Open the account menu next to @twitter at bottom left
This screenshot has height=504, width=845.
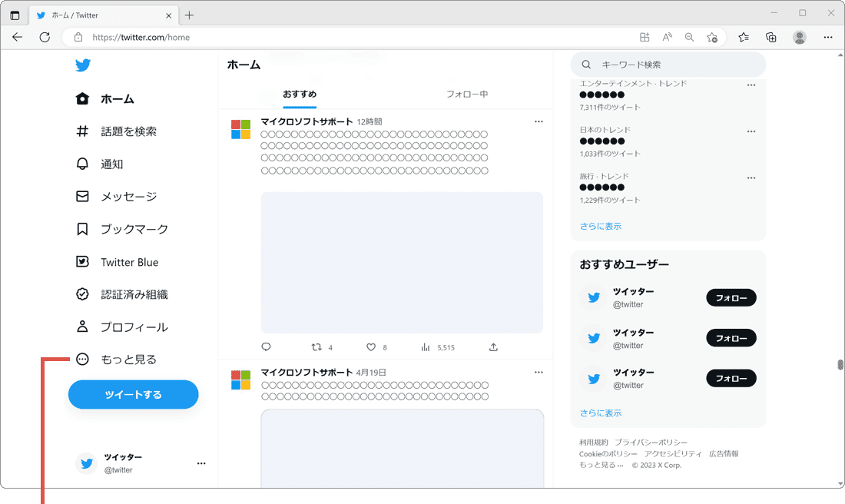[x=201, y=463]
